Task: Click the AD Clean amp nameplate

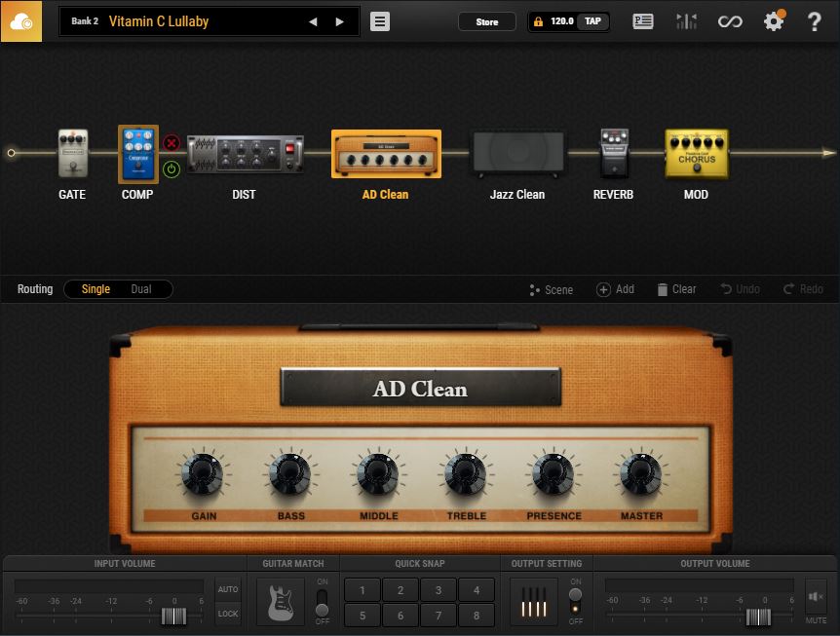Action: [421, 389]
